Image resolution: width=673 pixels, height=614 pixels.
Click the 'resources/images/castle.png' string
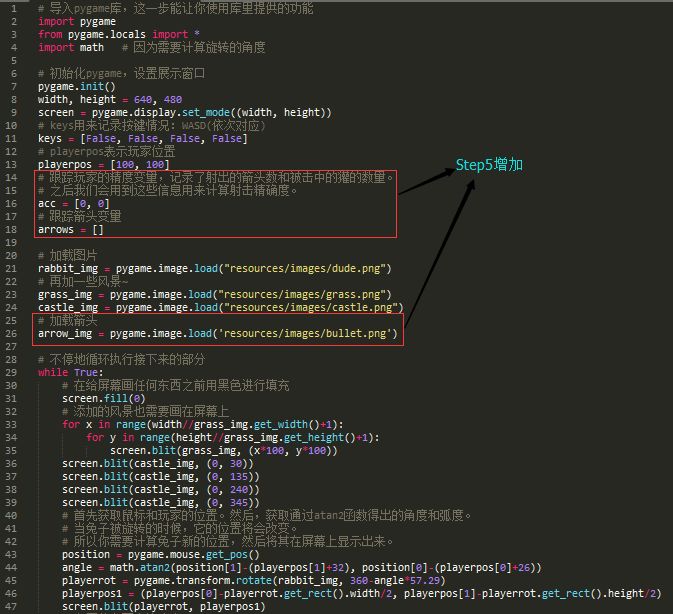[318, 307]
